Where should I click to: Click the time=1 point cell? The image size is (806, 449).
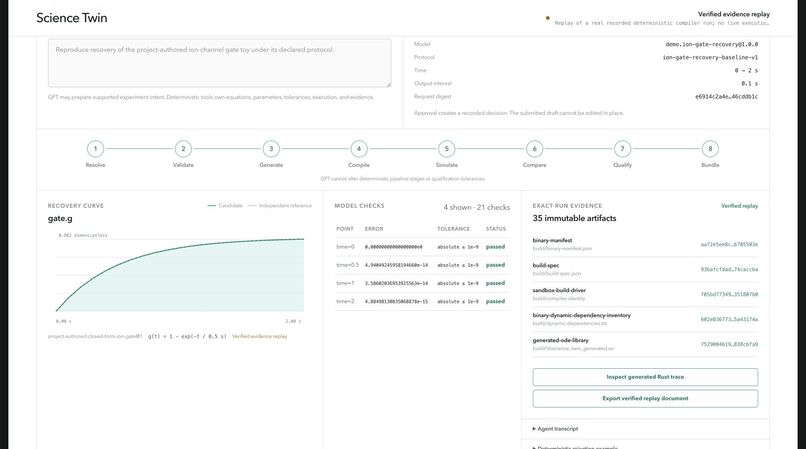345,283
